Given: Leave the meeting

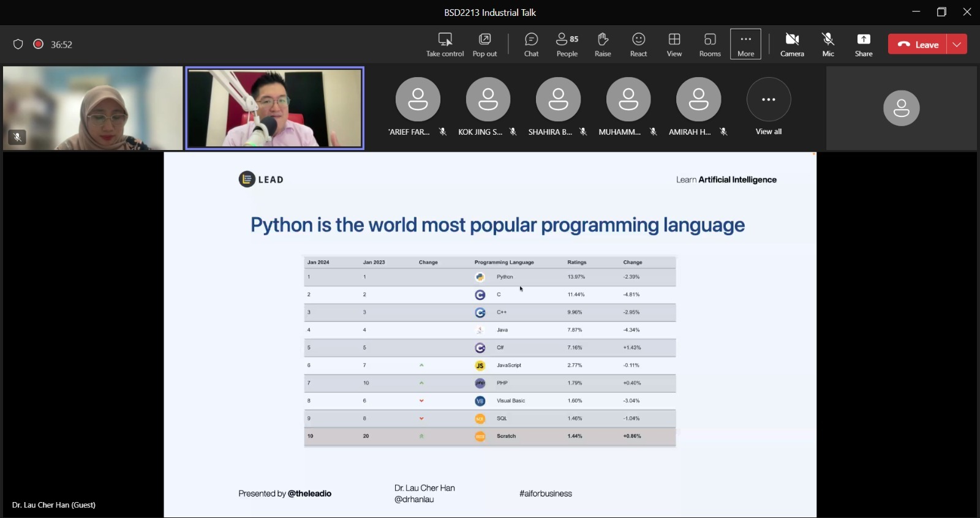Looking at the screenshot, I should tap(918, 44).
